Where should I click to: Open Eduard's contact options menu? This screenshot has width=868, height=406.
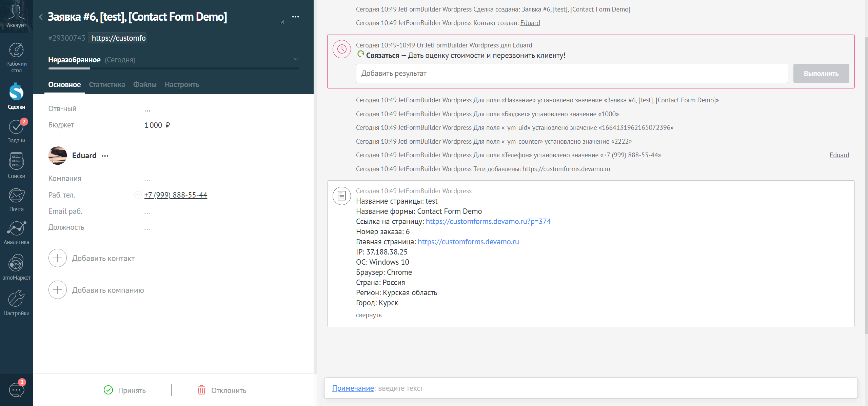pos(105,156)
